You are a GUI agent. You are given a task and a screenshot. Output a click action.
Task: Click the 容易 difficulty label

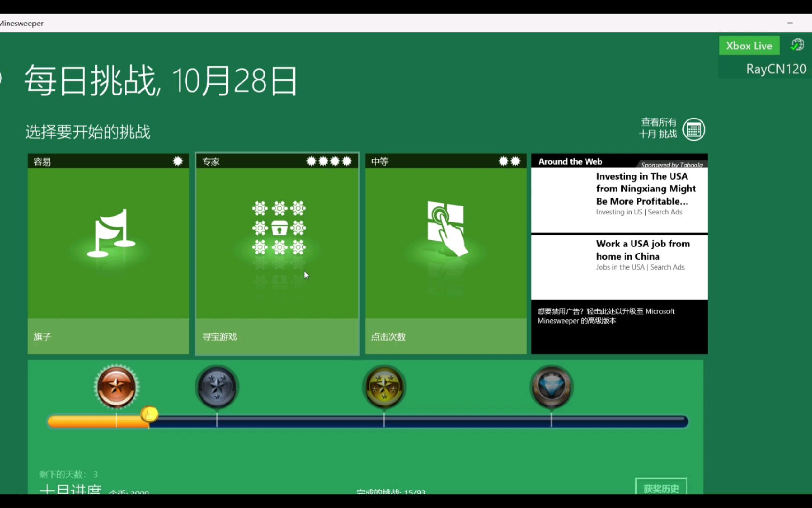pos(42,161)
